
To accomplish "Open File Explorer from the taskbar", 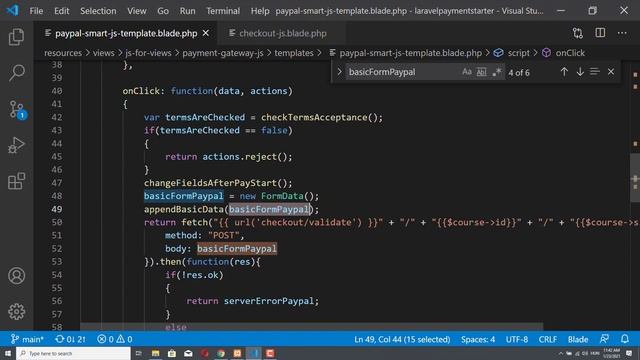I will (x=156, y=353).
